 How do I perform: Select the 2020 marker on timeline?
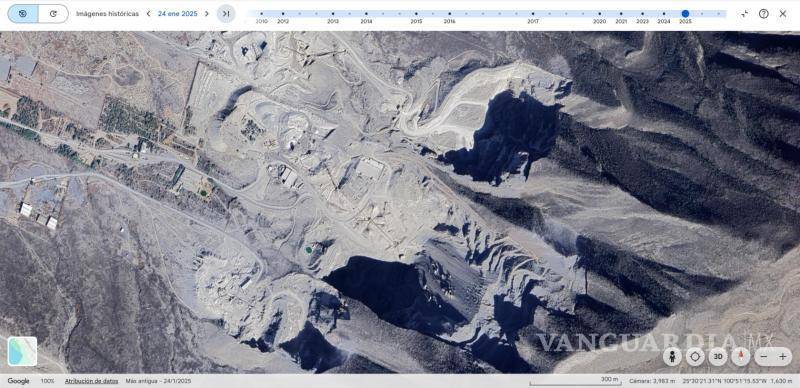click(599, 14)
